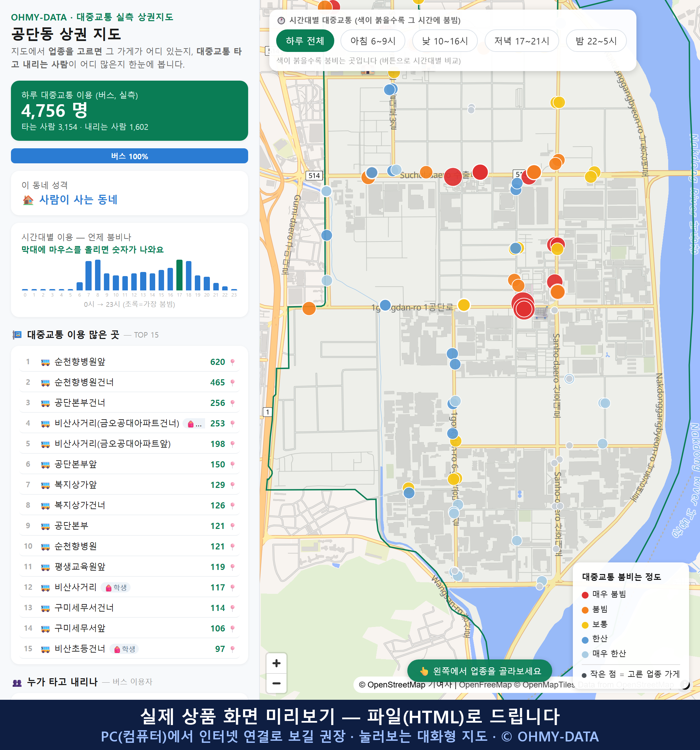Select the 공단본부건너 list row text
Image resolution: width=700 pixels, height=750 pixels.
pyautogui.click(x=80, y=403)
